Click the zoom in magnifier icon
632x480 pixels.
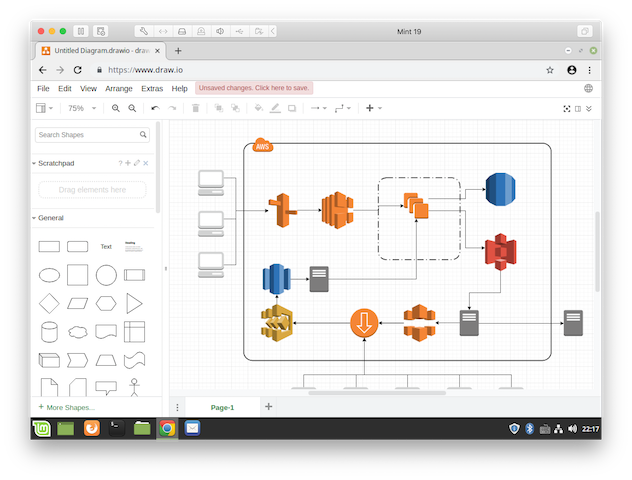[116, 108]
